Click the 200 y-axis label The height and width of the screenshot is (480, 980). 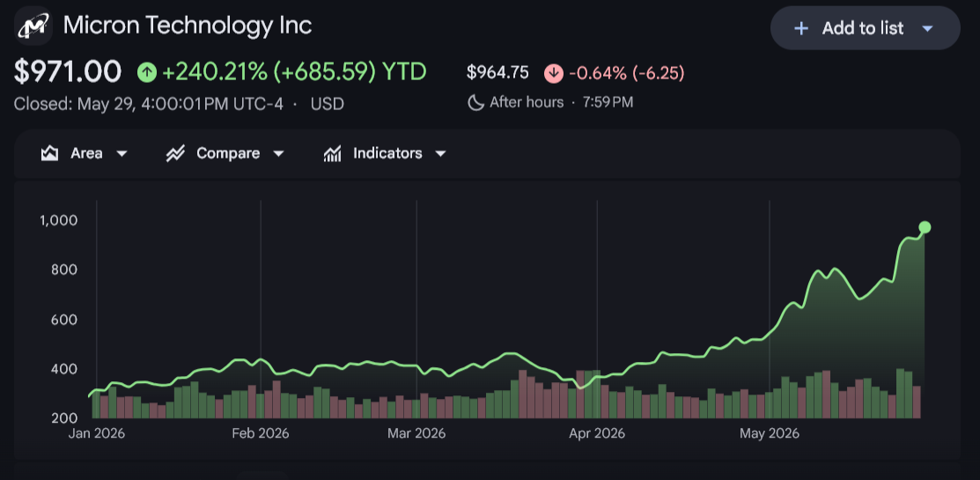click(64, 418)
